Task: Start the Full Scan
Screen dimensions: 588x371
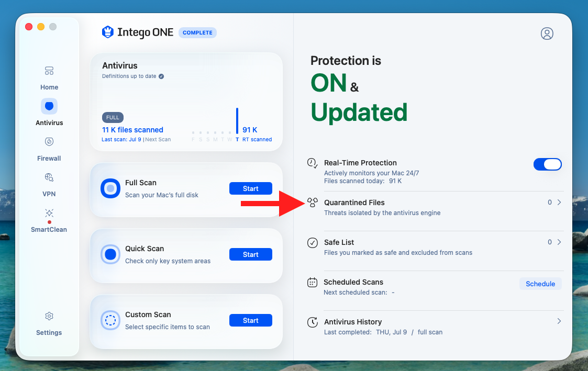Action: pyautogui.click(x=250, y=188)
